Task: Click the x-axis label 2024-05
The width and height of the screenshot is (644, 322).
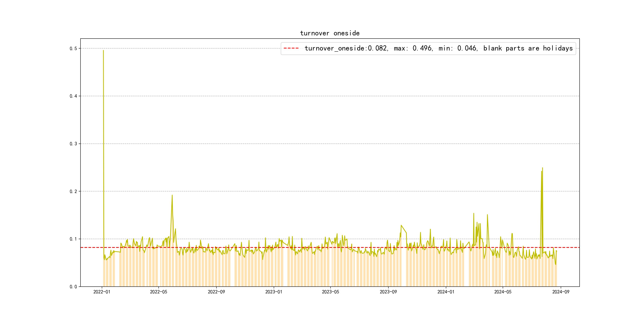Action: pyautogui.click(x=503, y=292)
